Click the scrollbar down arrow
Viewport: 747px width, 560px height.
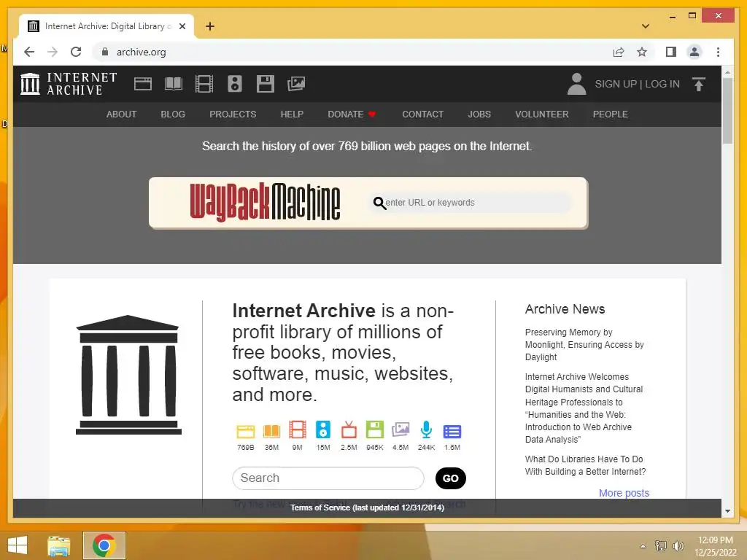(x=727, y=511)
